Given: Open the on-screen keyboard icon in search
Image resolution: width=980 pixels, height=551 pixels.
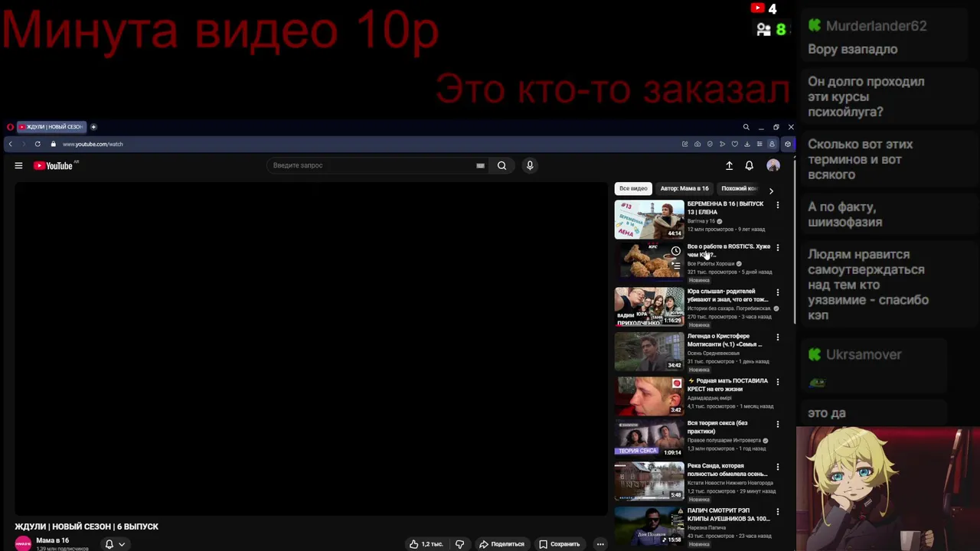Looking at the screenshot, I should click(x=480, y=165).
